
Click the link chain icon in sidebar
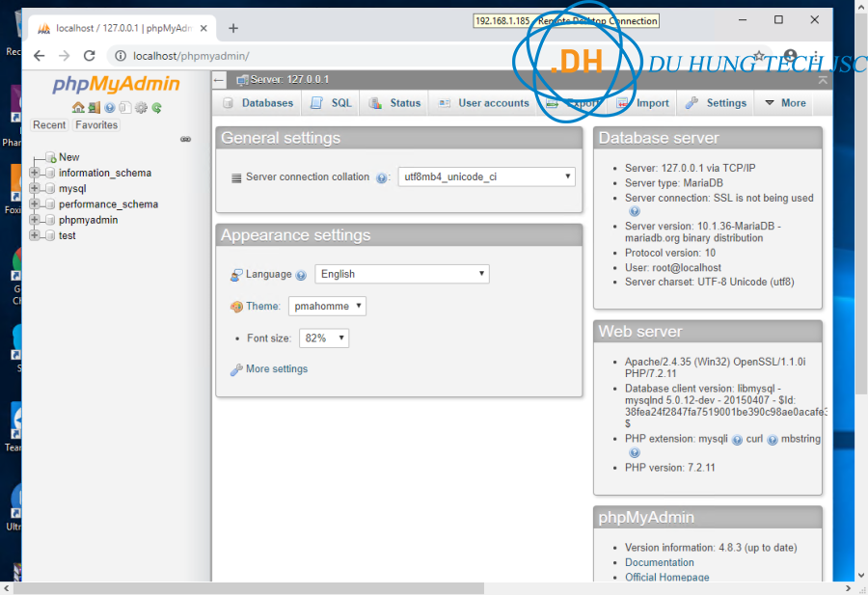(x=186, y=140)
